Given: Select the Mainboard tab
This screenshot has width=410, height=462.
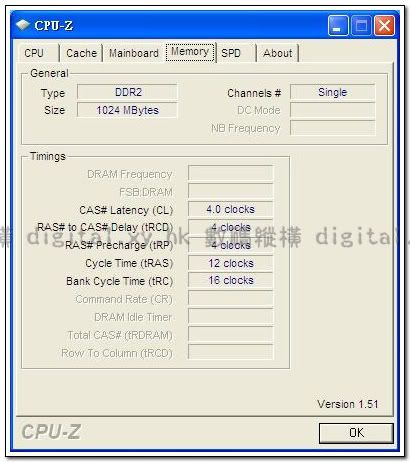Looking at the screenshot, I should [134, 53].
